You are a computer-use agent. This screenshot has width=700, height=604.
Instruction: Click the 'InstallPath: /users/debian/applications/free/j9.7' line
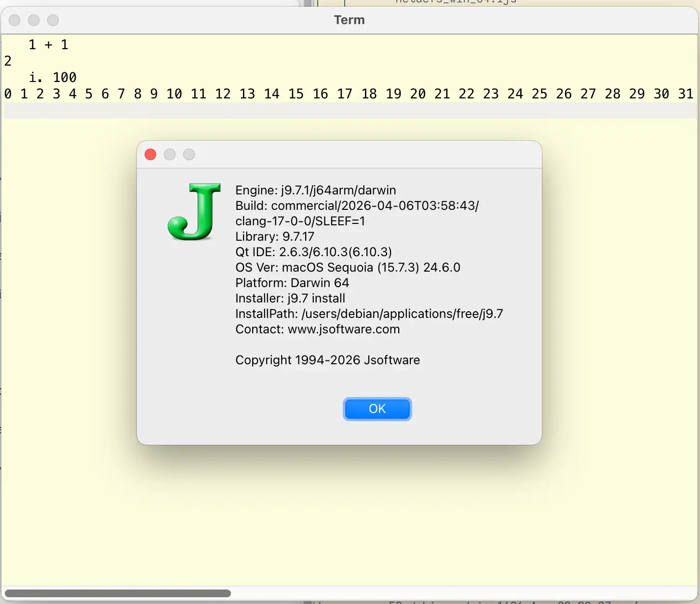click(369, 314)
